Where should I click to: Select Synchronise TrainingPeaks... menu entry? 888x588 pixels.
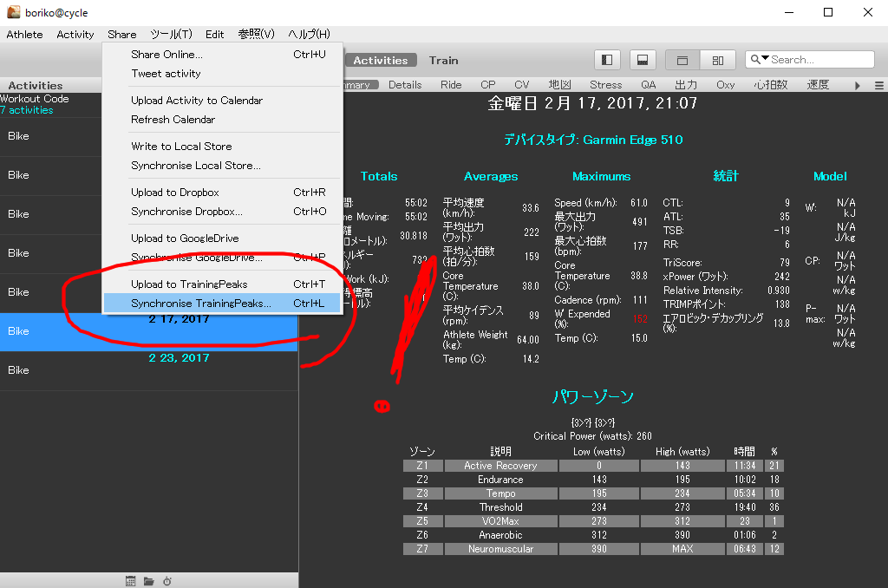pos(200,304)
